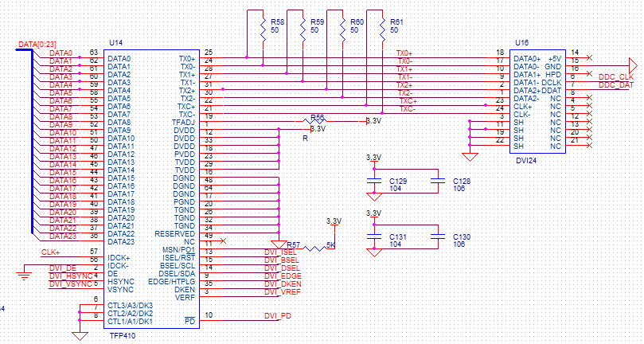Screen dimensions: 644x344
Task: Click the U14 reference designator
Action: coord(115,43)
